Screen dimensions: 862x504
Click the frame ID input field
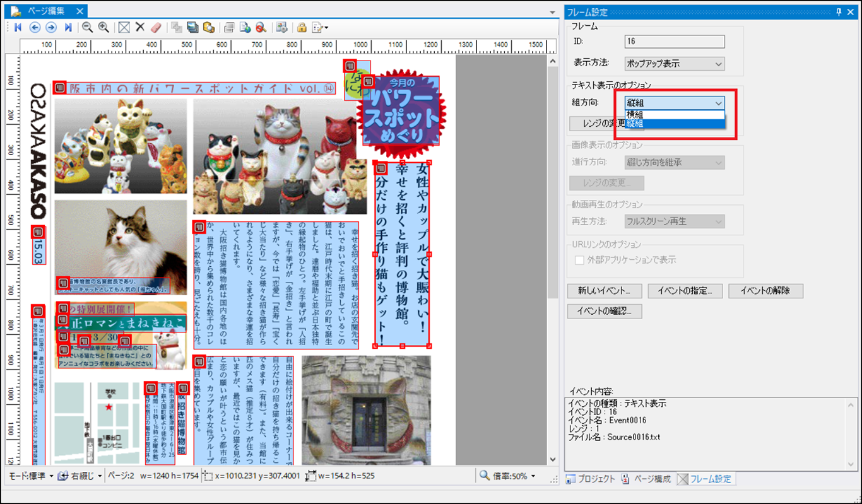675,42
